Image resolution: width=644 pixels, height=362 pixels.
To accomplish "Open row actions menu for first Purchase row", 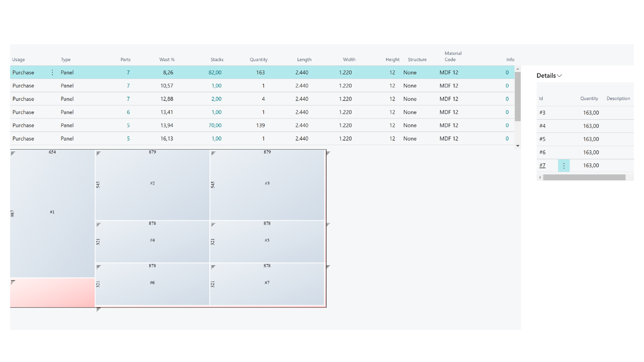I will tap(52, 72).
